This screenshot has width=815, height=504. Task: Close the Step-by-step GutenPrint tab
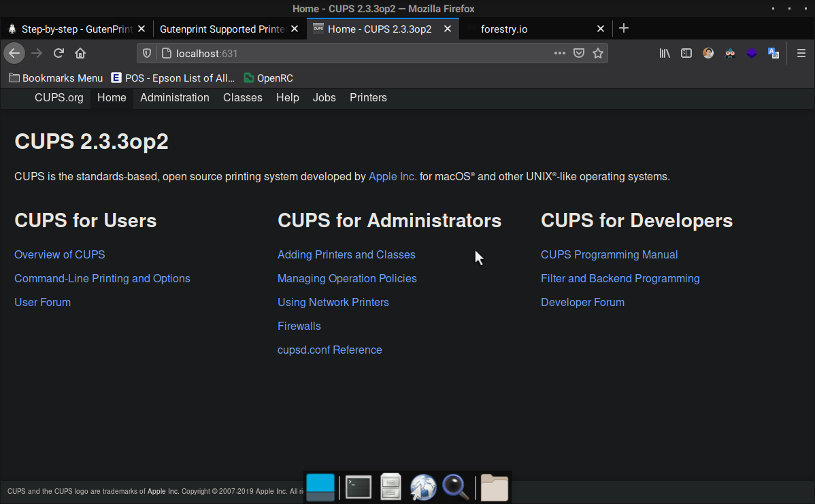pos(142,29)
